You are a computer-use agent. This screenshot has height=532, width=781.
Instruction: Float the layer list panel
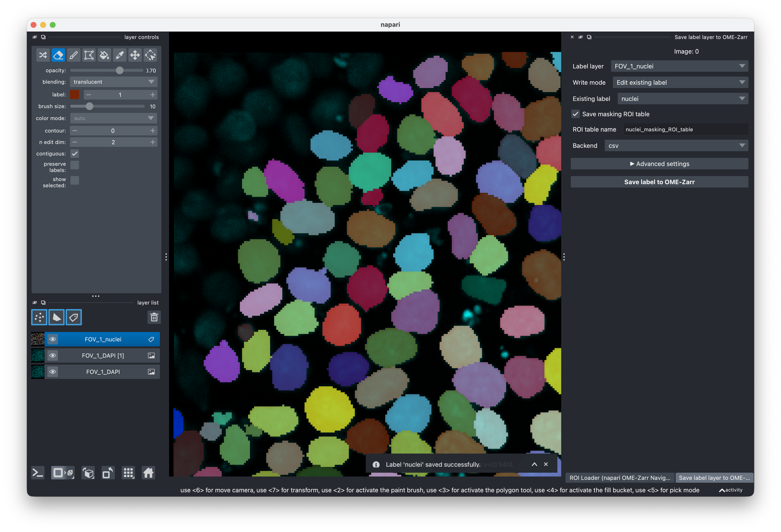(43, 302)
